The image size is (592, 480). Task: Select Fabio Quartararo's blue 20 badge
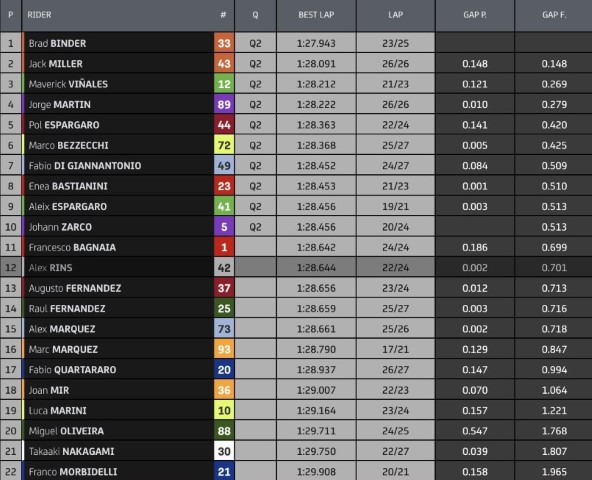(x=224, y=369)
